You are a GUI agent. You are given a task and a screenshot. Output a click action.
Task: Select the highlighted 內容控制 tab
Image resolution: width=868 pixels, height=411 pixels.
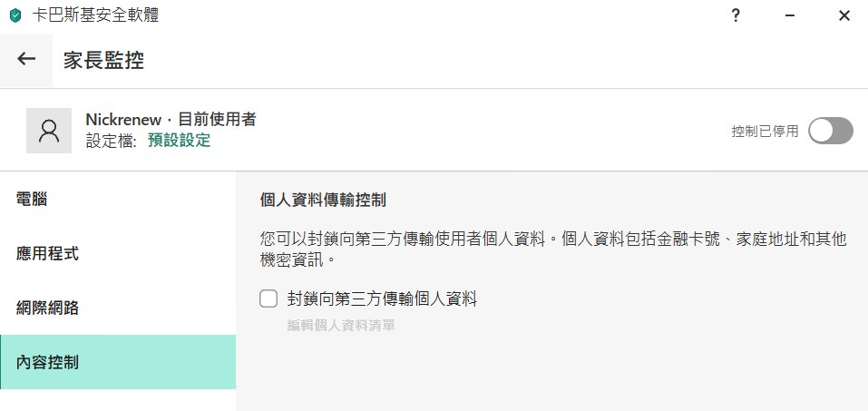pos(118,362)
